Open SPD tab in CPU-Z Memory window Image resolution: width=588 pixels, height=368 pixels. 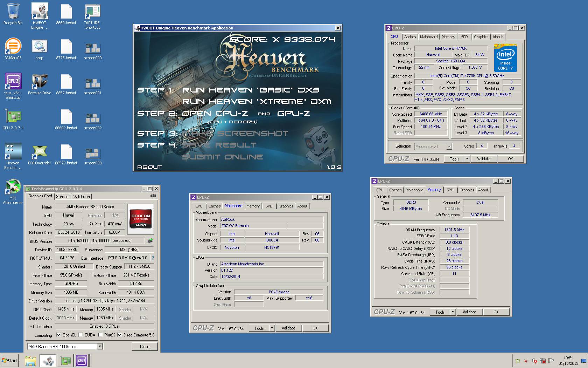pos(450,190)
